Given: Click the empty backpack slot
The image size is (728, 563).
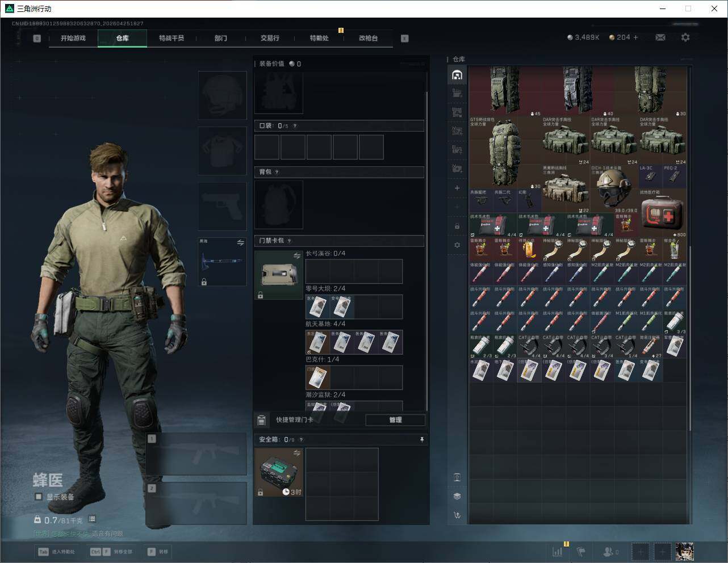Looking at the screenshot, I should click(279, 205).
